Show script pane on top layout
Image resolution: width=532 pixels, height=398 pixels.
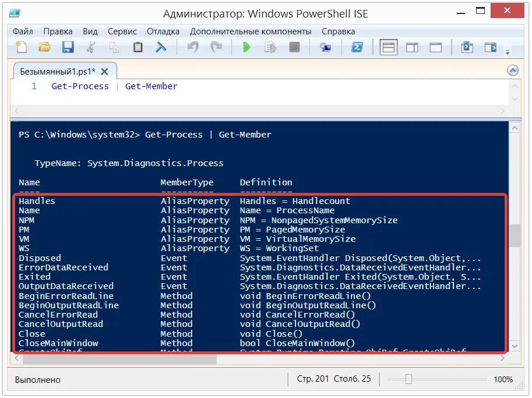click(388, 47)
